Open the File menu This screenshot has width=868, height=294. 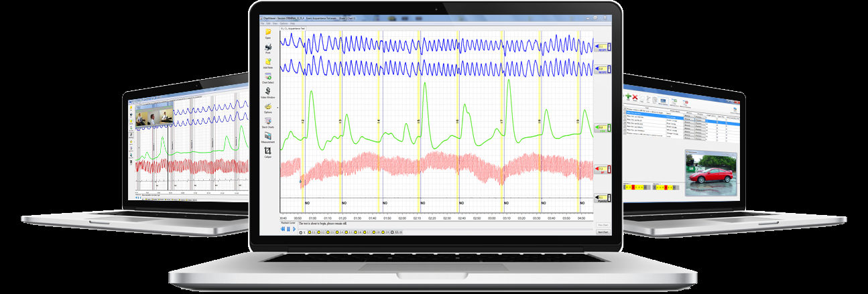point(263,23)
